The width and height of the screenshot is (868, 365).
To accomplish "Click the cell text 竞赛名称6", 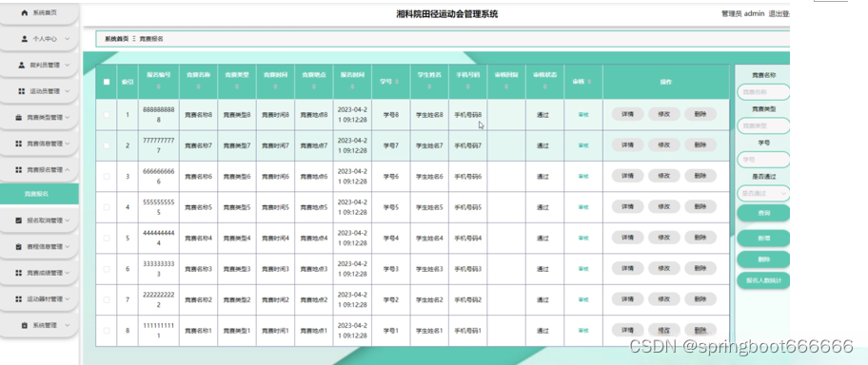I will click(x=198, y=177).
